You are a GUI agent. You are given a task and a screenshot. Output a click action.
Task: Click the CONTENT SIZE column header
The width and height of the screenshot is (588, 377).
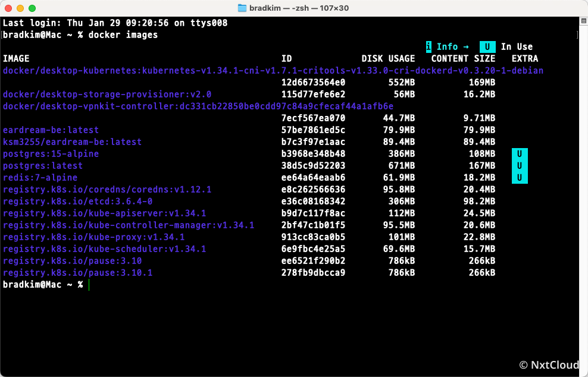463,58
